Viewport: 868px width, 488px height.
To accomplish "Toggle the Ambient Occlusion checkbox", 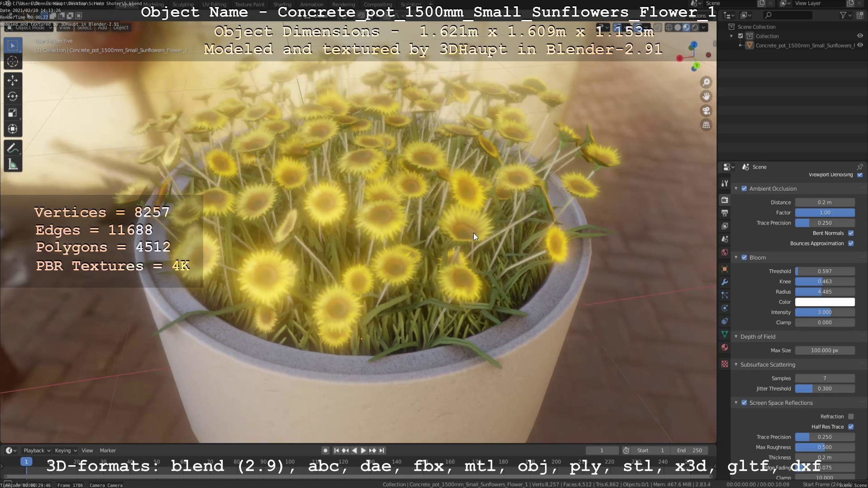I will point(744,188).
